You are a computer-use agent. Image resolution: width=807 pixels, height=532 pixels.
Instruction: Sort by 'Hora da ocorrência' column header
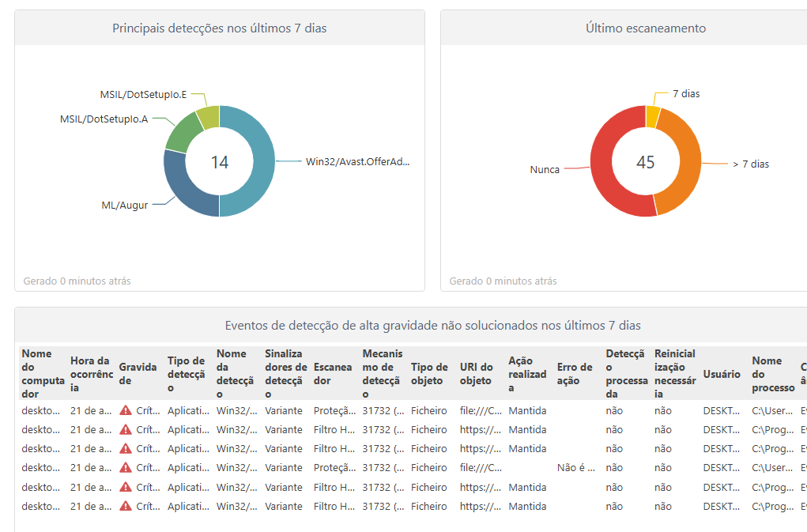pyautogui.click(x=91, y=374)
